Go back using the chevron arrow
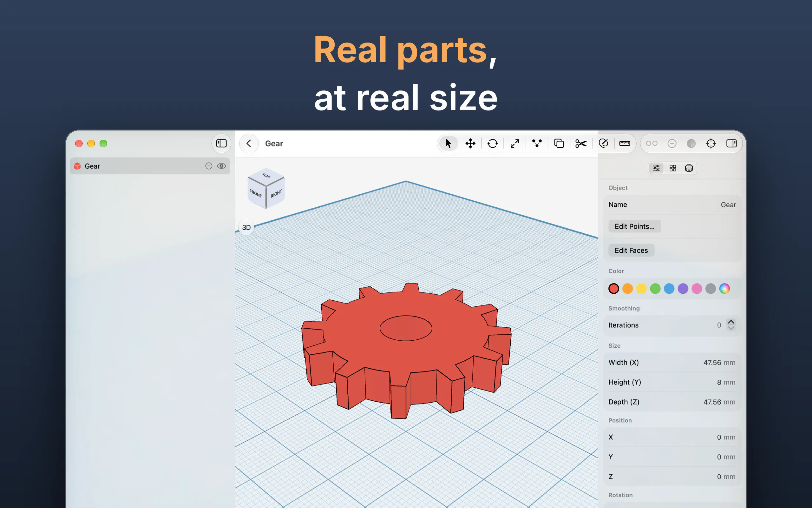Viewport: 812px width, 508px height. pos(249,144)
